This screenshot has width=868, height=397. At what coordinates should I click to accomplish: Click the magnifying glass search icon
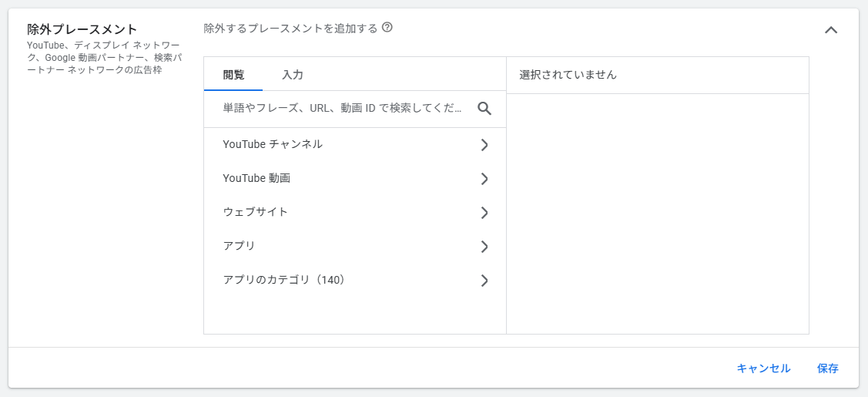(484, 109)
